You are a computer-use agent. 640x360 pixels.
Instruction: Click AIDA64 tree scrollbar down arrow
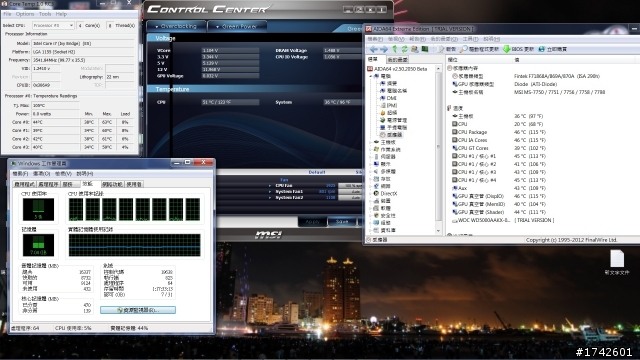[438, 231]
